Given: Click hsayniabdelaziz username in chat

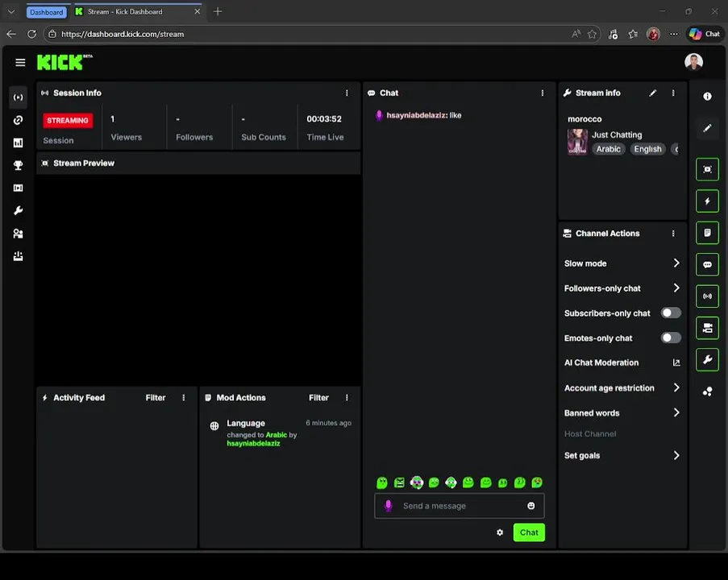Looking at the screenshot, I should pyautogui.click(x=417, y=115).
